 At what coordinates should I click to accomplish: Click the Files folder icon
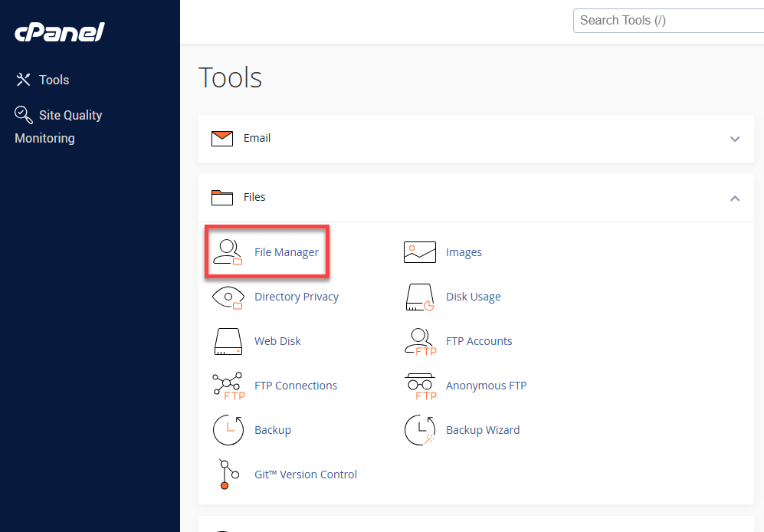[221, 197]
